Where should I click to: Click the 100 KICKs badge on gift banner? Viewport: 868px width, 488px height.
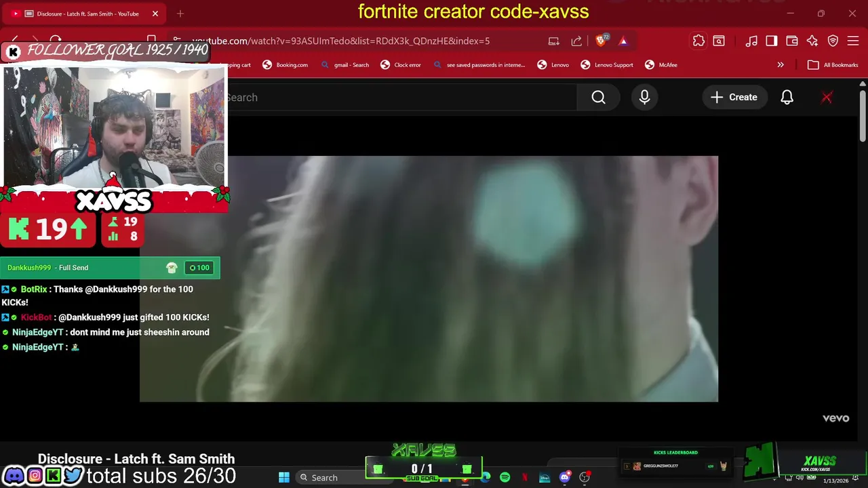point(199,268)
